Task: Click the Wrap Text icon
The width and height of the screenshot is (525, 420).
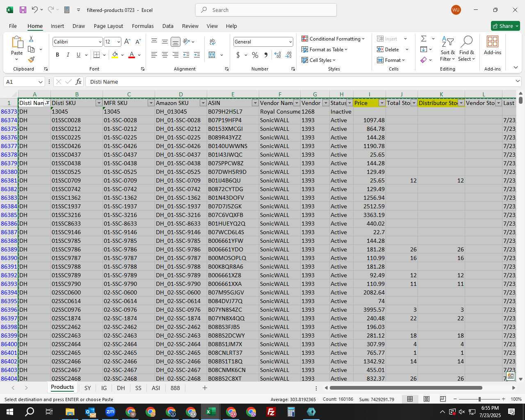Action: pos(212,42)
